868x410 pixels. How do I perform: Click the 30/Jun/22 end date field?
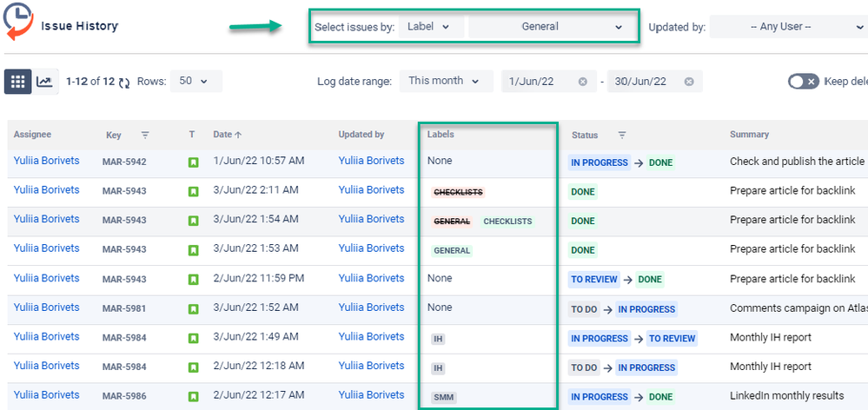655,82
